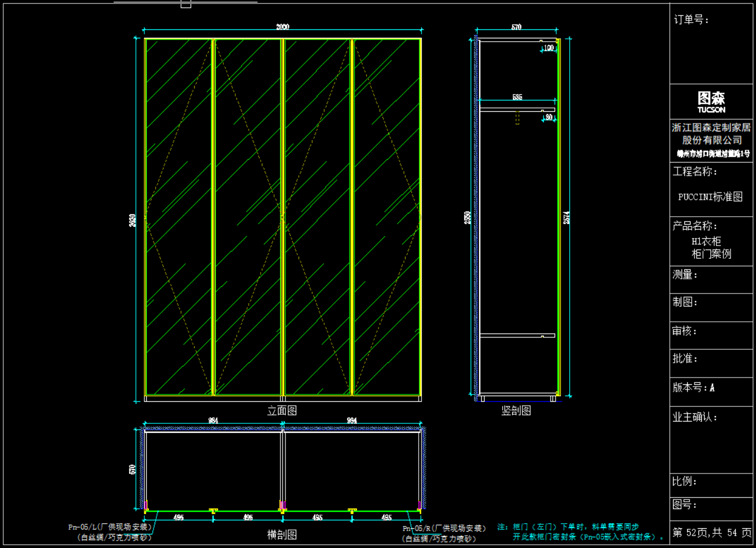Select the 570 depth dimension beside the plan section
This screenshot has width=756, height=548.
point(133,469)
